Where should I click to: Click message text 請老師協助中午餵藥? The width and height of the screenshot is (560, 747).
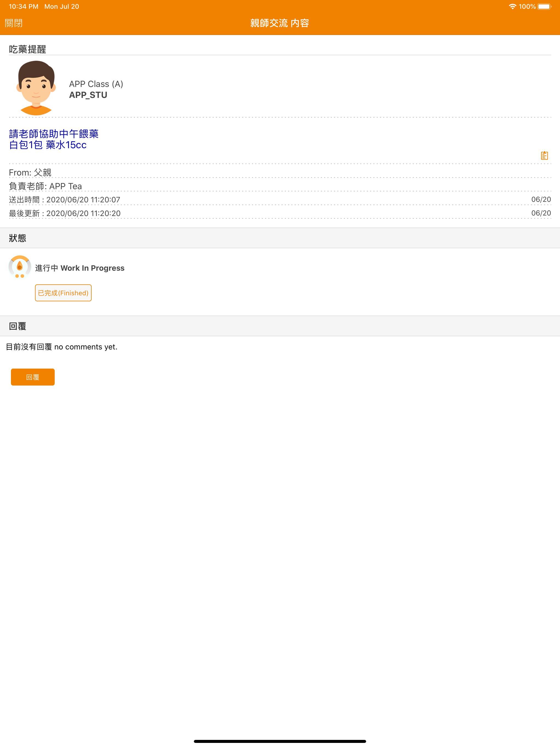54,134
